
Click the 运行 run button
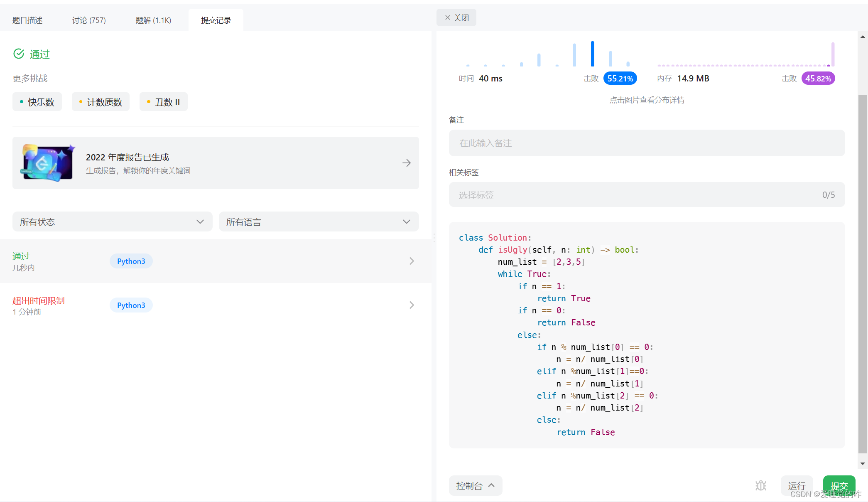796,485
